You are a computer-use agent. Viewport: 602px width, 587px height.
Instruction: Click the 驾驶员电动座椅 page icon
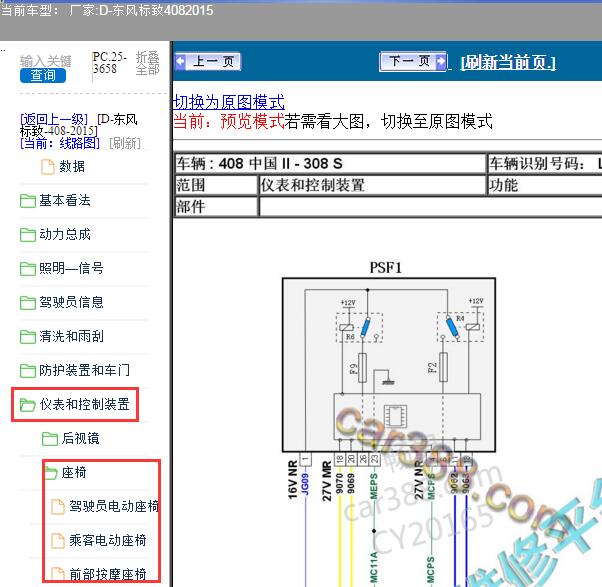tap(58, 506)
